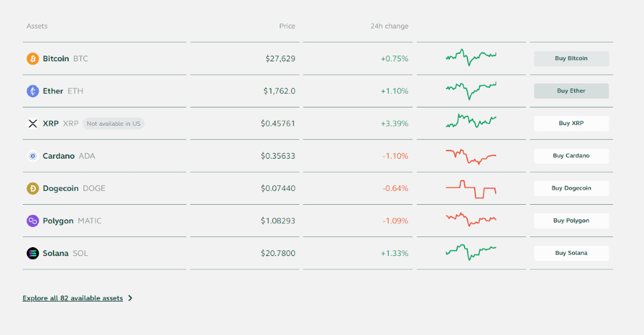The height and width of the screenshot is (335, 644).
Task: Open the Bitcoin 24h sparkline chart
Action: (471, 57)
